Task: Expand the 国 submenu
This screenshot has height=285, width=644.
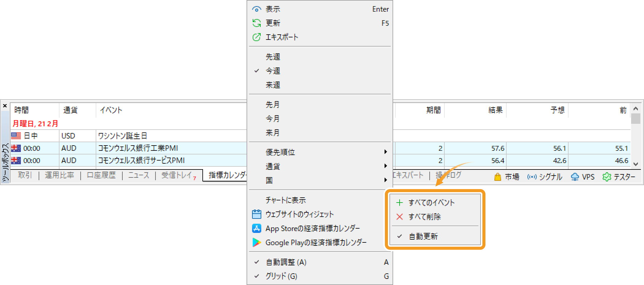Action: (320, 180)
